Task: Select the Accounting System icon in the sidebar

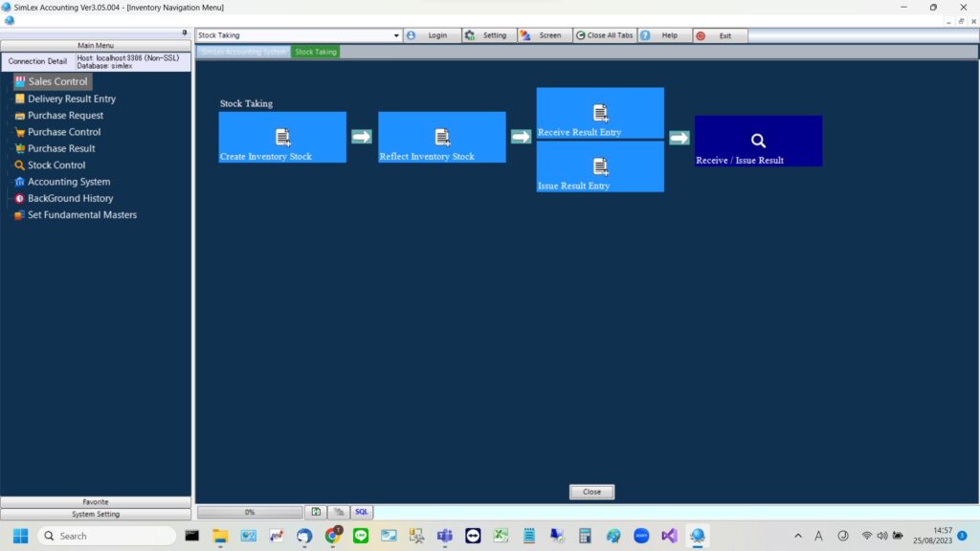Action: pos(19,181)
